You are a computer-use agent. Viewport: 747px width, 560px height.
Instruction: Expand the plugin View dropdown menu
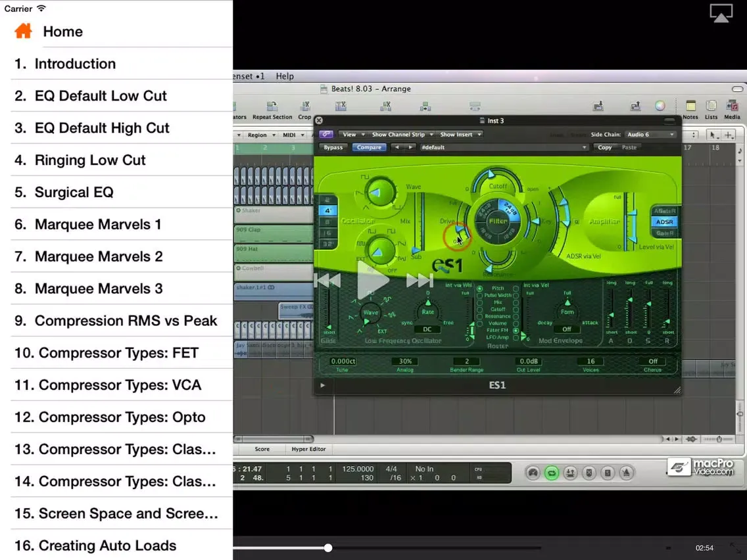352,135
